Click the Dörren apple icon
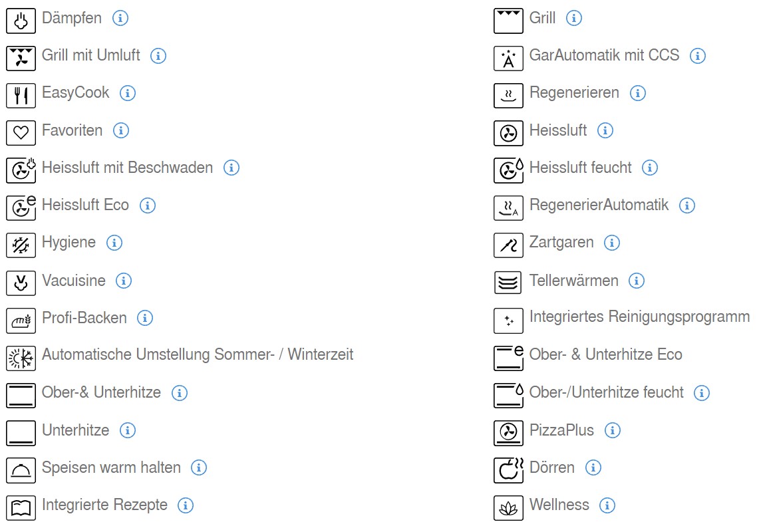Screen dimensions: 757x532 pos(508,469)
